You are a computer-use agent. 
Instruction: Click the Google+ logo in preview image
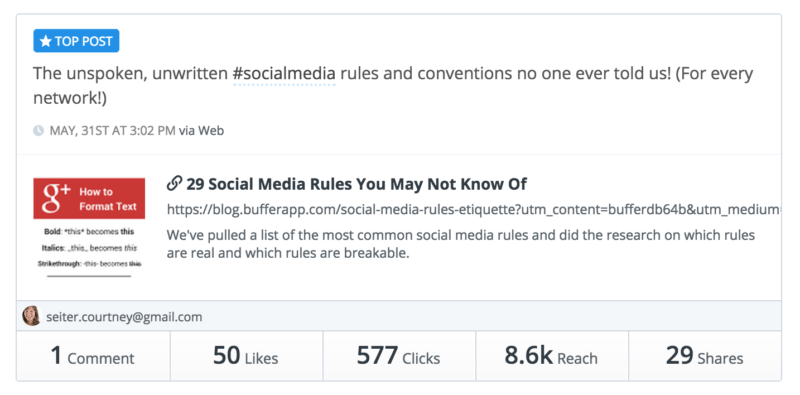pos(55,199)
